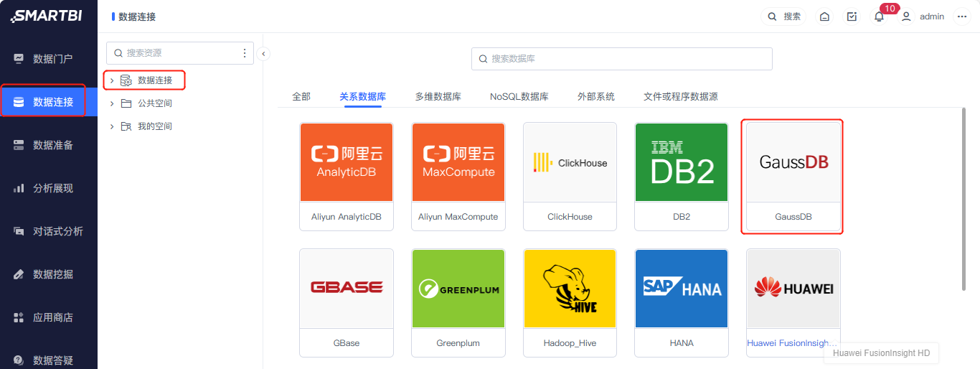Choose the Aliyun MaxCompute database card
This screenshot has width=980, height=369.
tap(458, 176)
